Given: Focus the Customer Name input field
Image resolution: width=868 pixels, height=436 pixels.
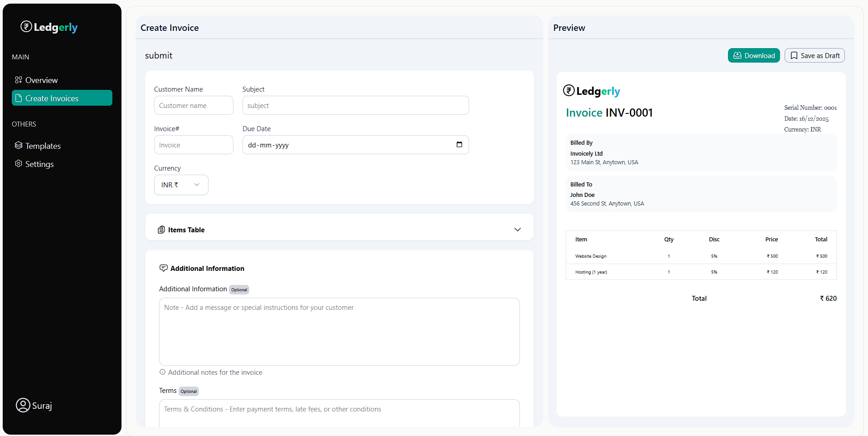Looking at the screenshot, I should click(x=194, y=106).
